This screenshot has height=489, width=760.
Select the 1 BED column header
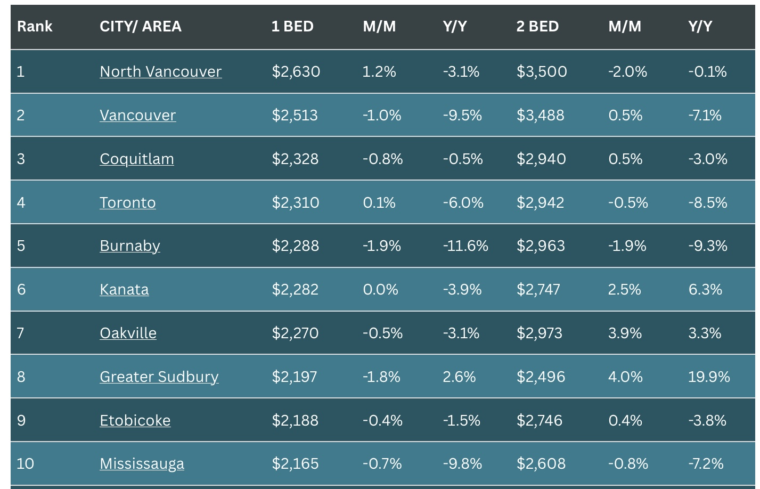tap(292, 26)
